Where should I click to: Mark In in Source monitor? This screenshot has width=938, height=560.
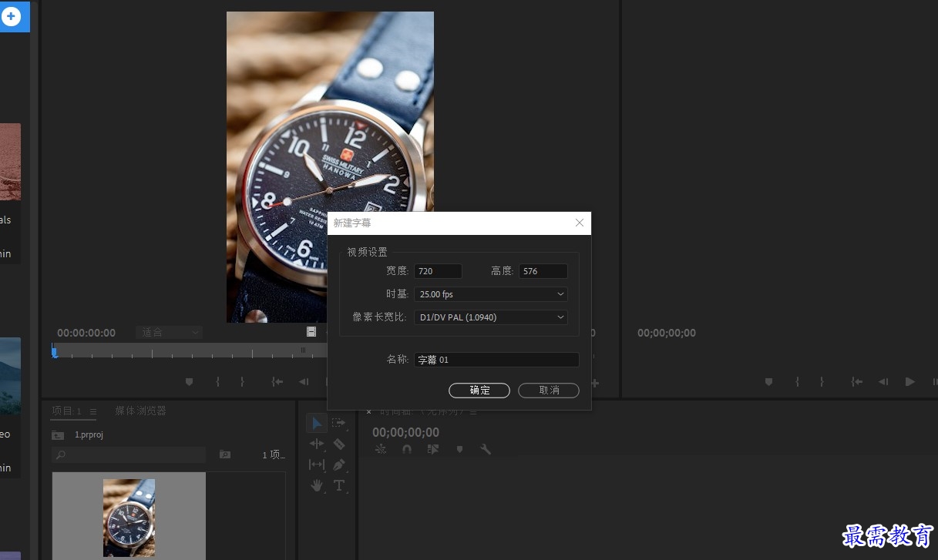(x=218, y=382)
